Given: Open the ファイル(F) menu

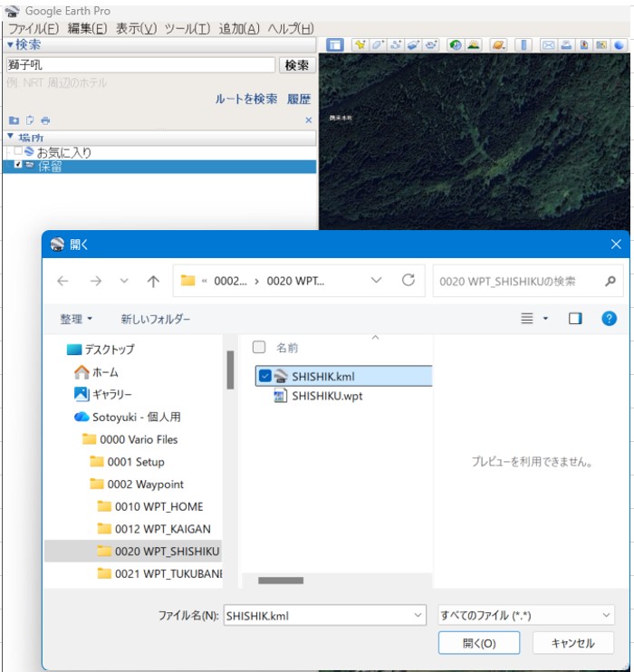Looking at the screenshot, I should 33,28.
